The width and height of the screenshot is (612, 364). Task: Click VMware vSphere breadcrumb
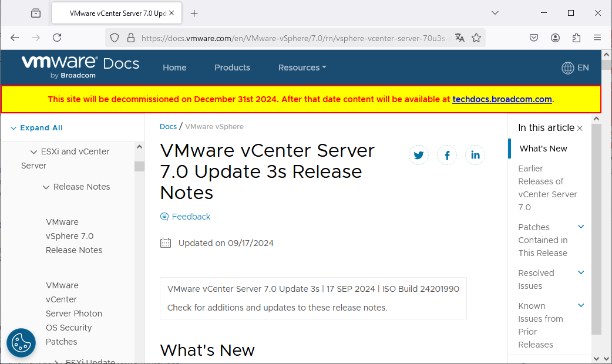[214, 126]
